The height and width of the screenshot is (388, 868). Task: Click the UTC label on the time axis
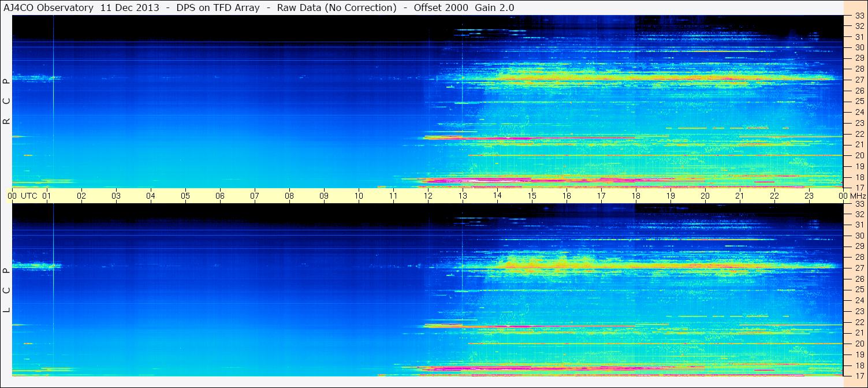coord(29,196)
